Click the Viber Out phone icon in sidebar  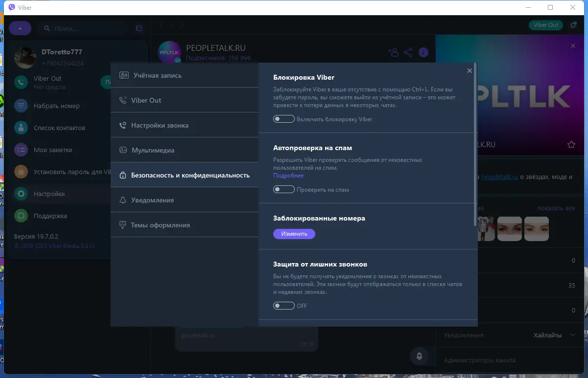point(21,83)
